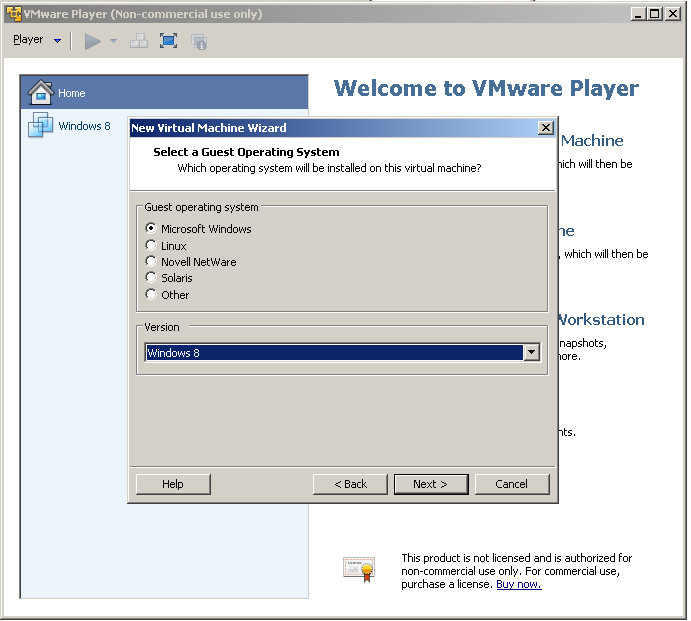
Task: Choose Solaris radio button
Action: (x=151, y=278)
